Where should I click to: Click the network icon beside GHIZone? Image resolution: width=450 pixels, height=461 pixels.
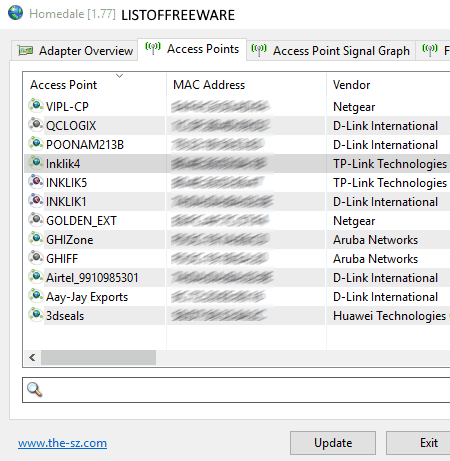(x=36, y=239)
